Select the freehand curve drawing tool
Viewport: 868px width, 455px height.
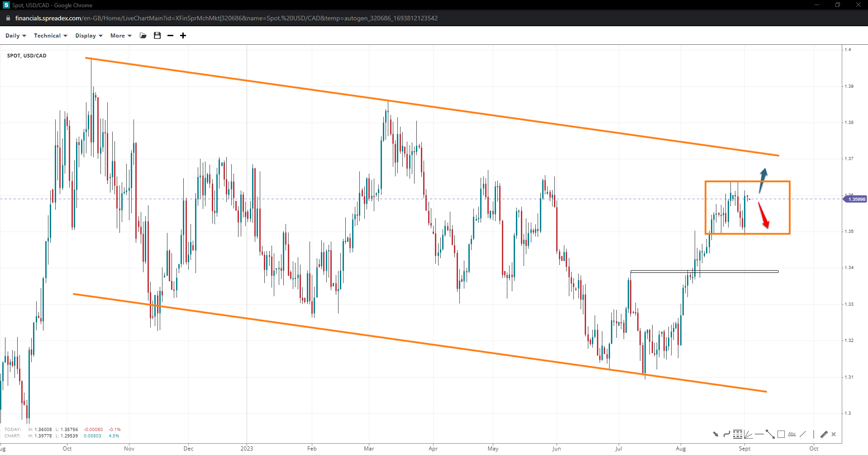click(x=726, y=434)
